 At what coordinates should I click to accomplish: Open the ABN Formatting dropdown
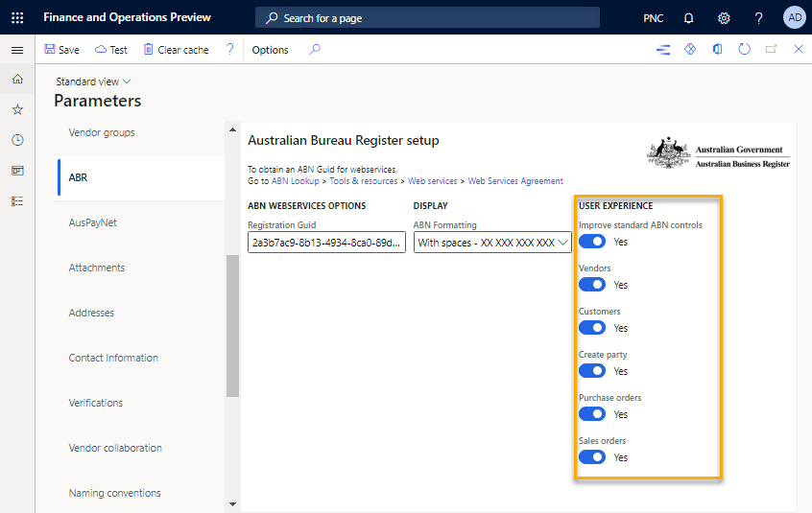[492, 243]
